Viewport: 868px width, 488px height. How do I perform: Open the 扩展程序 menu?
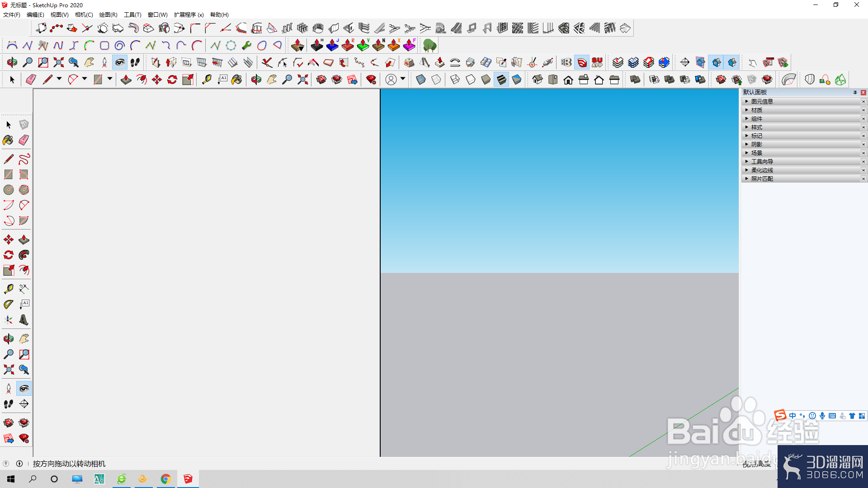(x=189, y=15)
